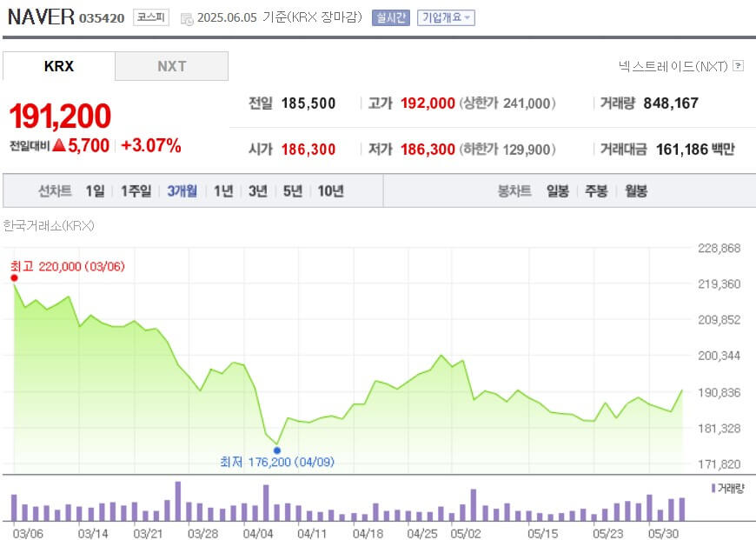Open the 기업개요 dropdown

445,16
